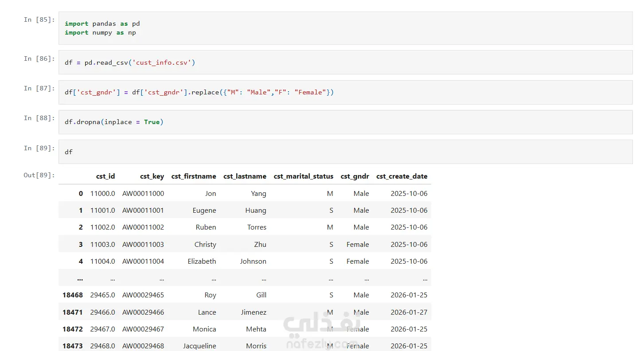Click first name Monica
The image size is (644, 351).
[x=204, y=329]
